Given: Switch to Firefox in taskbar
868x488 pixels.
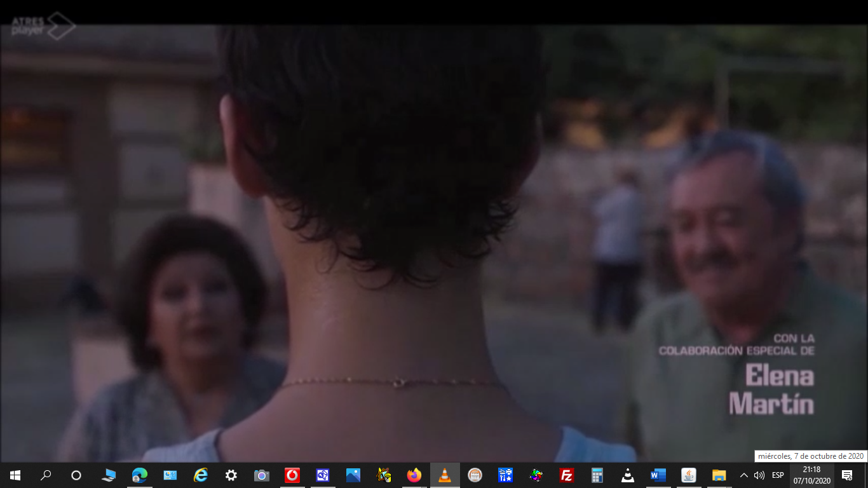Looking at the screenshot, I should [414, 475].
